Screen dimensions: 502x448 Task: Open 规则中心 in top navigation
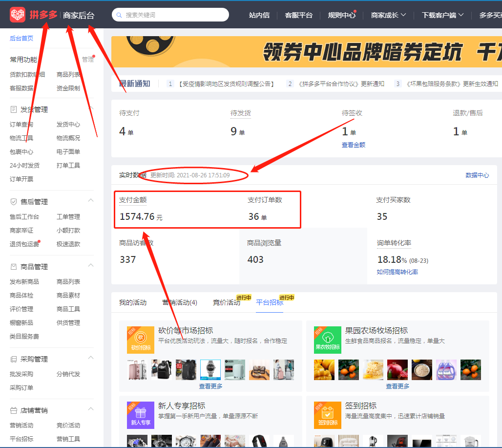342,15
